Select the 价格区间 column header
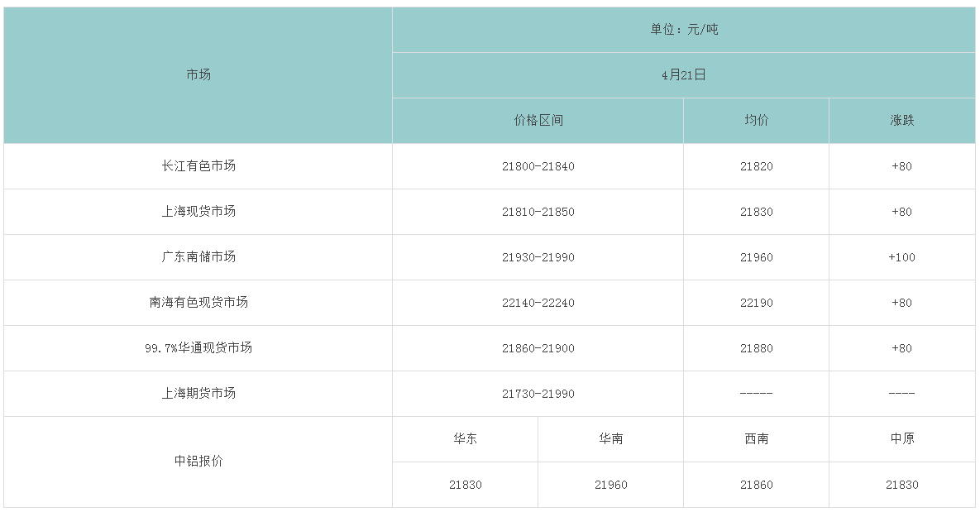Viewport: 980px width, 512px height. pos(538,121)
